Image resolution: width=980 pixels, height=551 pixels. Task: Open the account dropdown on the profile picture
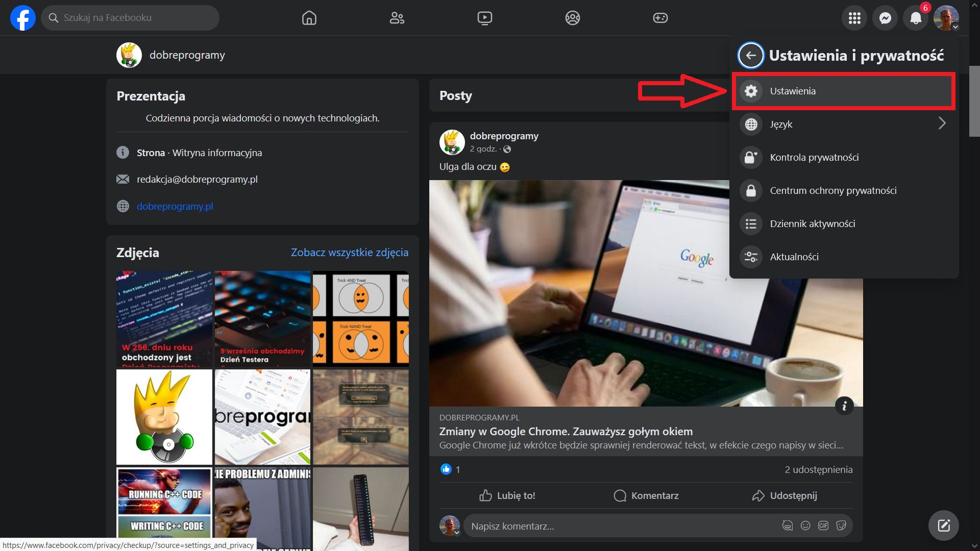click(x=947, y=17)
